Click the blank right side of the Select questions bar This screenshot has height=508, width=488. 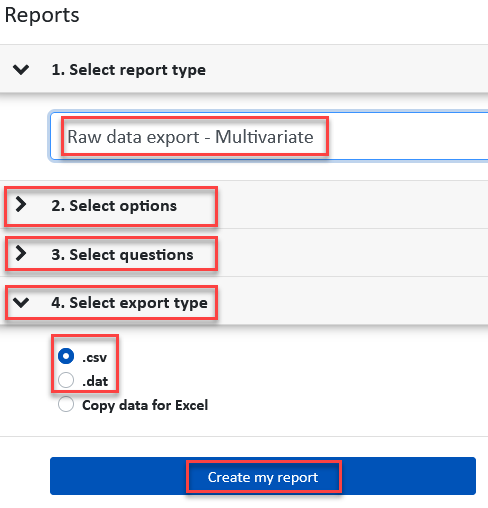(353, 253)
